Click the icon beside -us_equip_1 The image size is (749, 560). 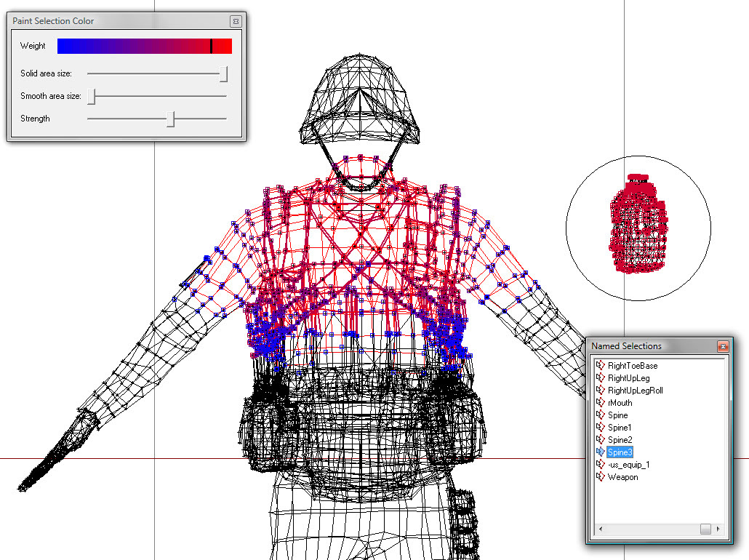coord(600,465)
